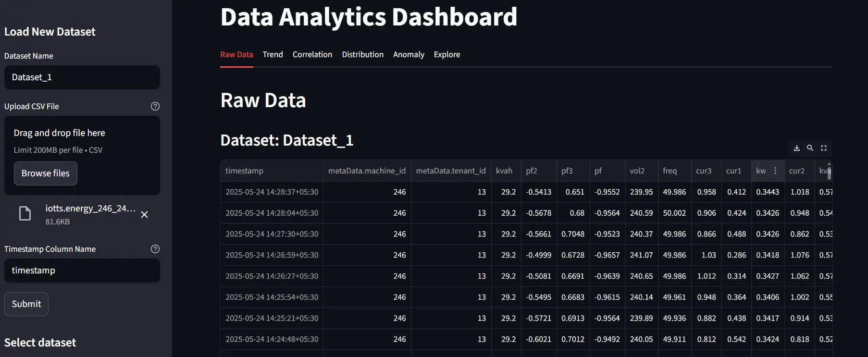Click vol2 value 241.07
This screenshot has height=357, width=868.
641,255
